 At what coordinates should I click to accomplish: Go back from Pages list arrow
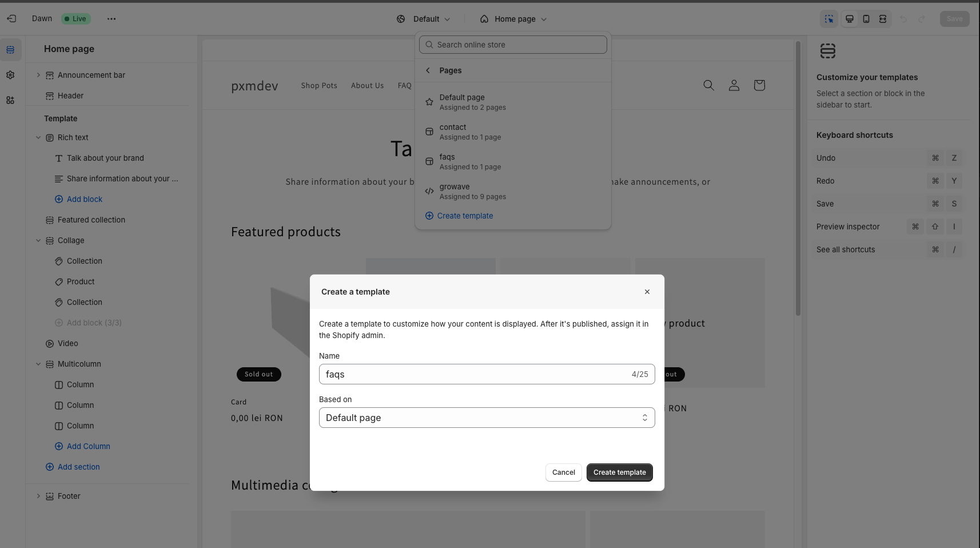click(x=428, y=70)
